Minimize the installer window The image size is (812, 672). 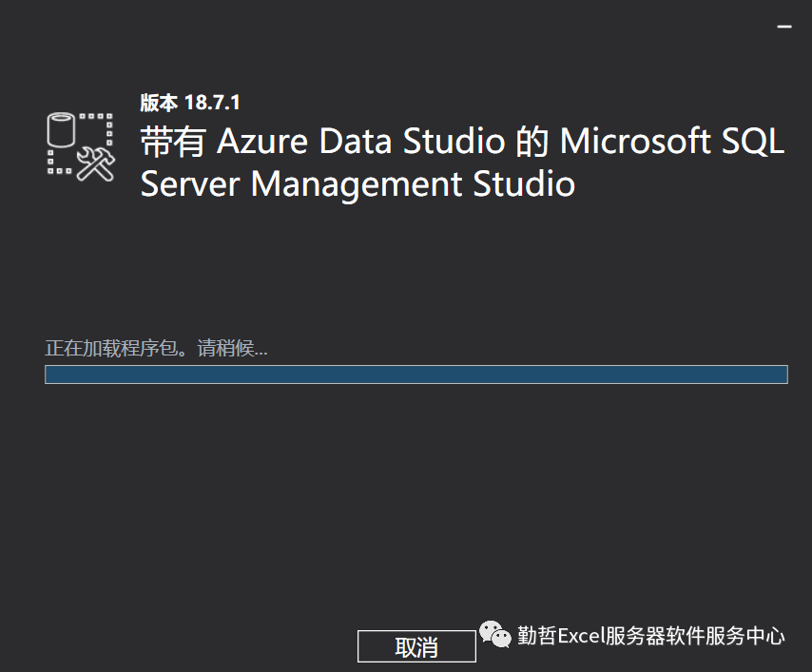[x=784, y=28]
